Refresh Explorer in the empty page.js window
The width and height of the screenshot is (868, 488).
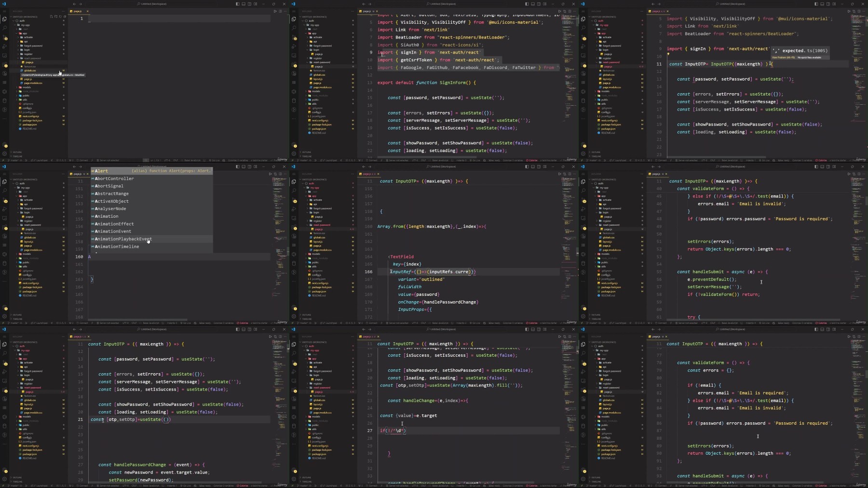pyautogui.click(x=60, y=16)
